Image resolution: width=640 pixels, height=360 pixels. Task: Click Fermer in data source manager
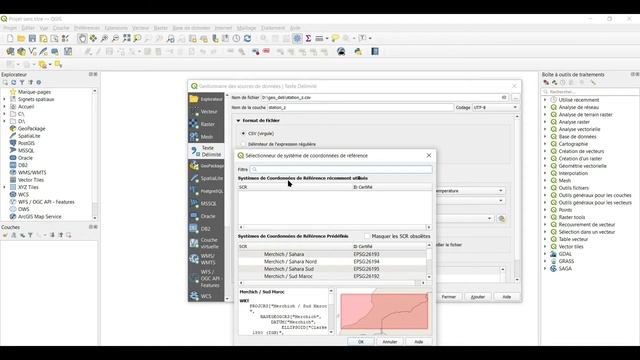click(449, 297)
